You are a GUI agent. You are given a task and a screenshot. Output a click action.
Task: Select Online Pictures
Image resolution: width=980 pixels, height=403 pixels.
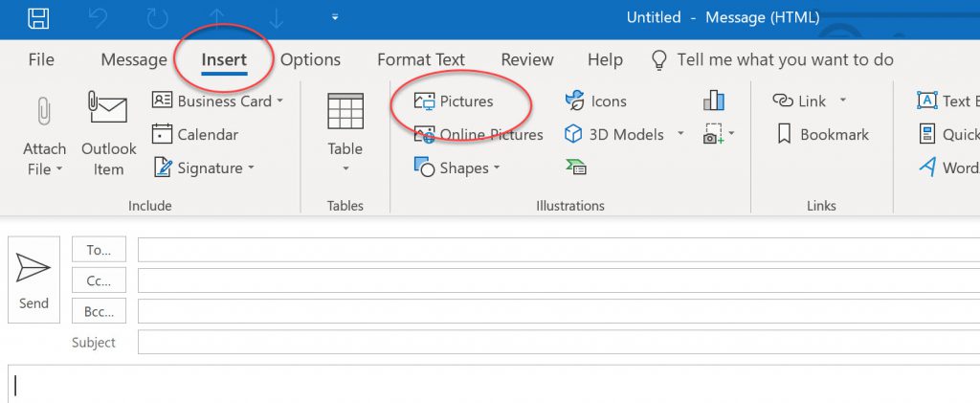(479, 134)
